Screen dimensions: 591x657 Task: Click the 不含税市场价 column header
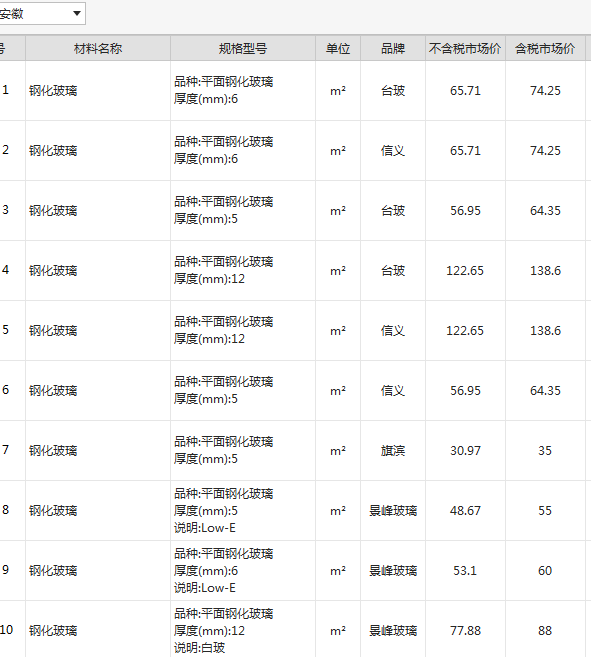coord(465,49)
